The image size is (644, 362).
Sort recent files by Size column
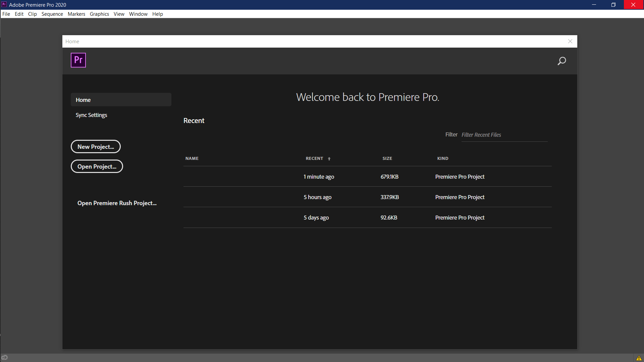(387, 159)
